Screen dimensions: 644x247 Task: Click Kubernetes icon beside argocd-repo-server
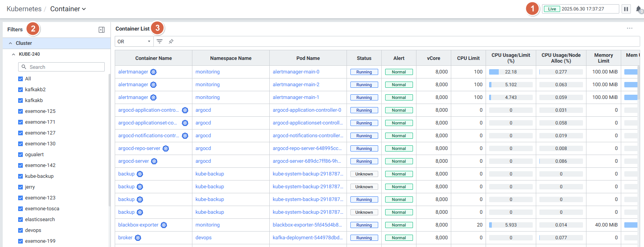click(x=166, y=148)
